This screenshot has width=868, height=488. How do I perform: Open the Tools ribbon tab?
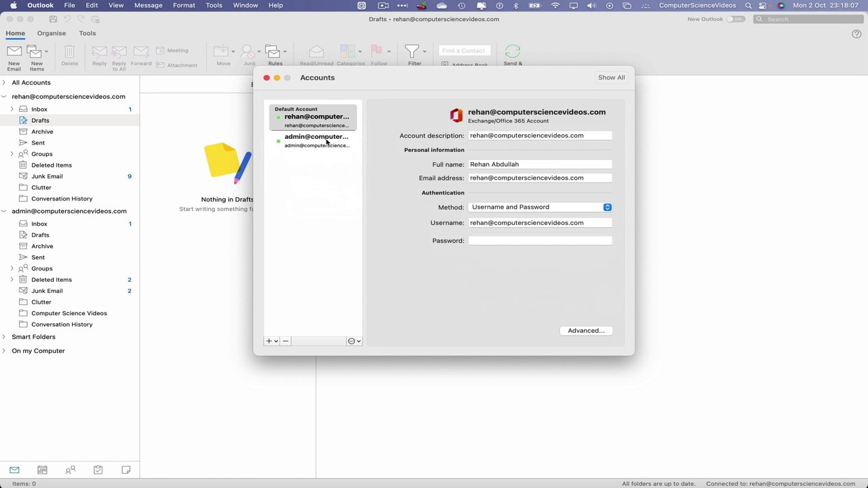87,33
